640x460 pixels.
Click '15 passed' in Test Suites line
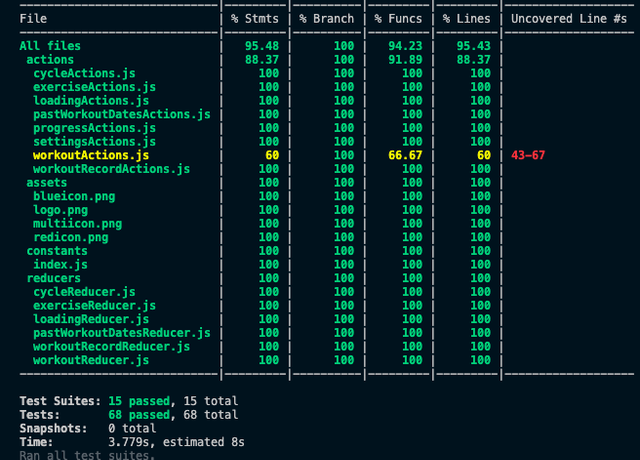[139, 401]
